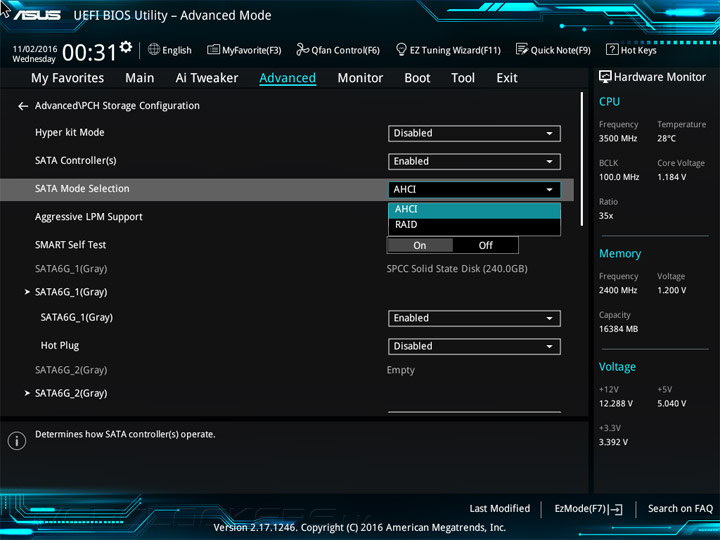Go to the Boot tab

click(x=417, y=78)
